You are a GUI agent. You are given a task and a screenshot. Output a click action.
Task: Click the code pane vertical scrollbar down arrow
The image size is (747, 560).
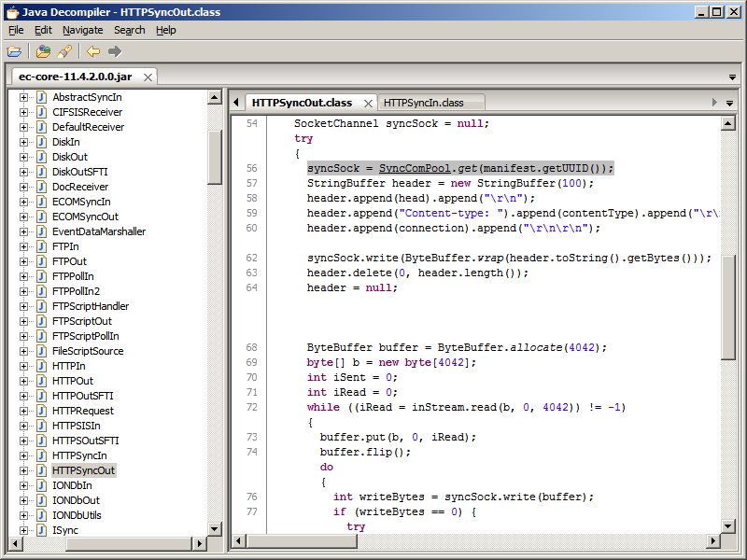(x=729, y=525)
